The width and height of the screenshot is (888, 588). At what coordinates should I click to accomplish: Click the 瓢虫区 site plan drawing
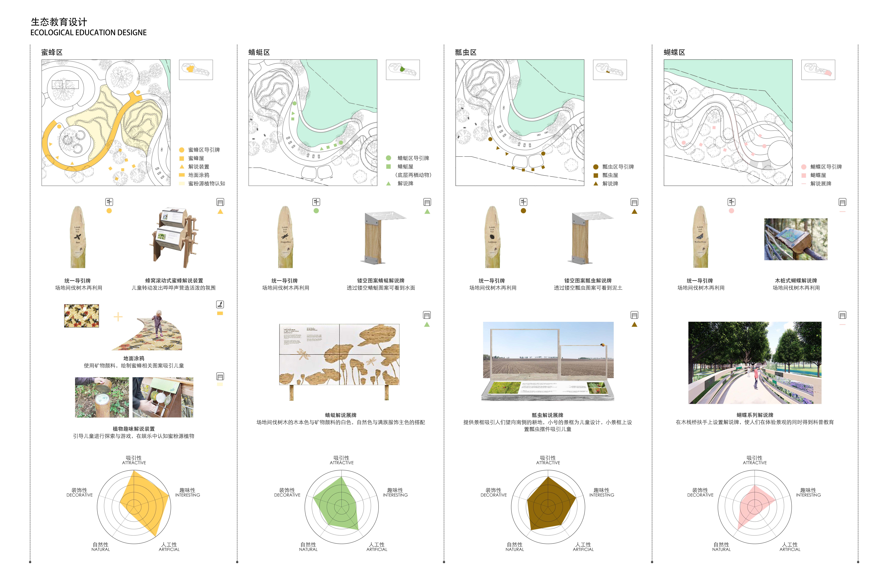coord(520,123)
